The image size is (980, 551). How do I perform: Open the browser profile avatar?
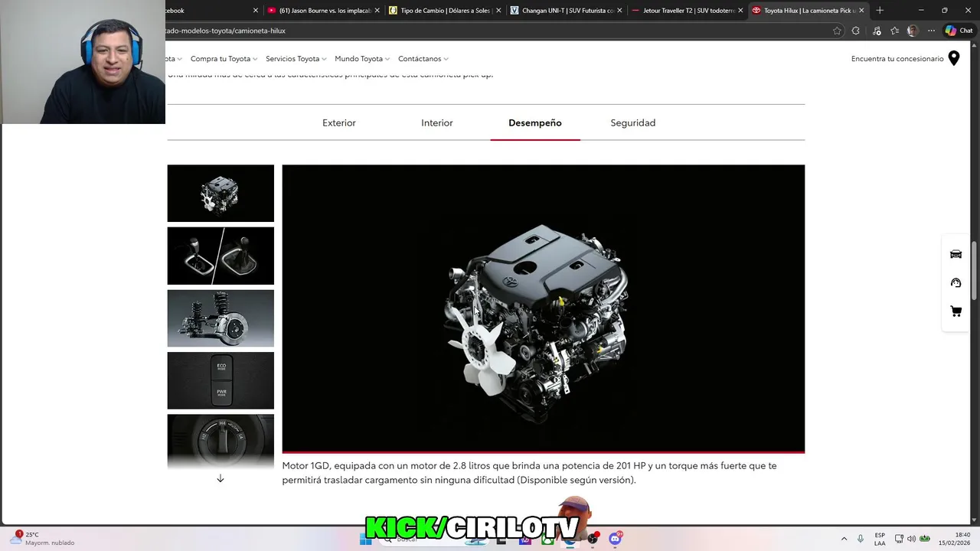click(x=913, y=31)
